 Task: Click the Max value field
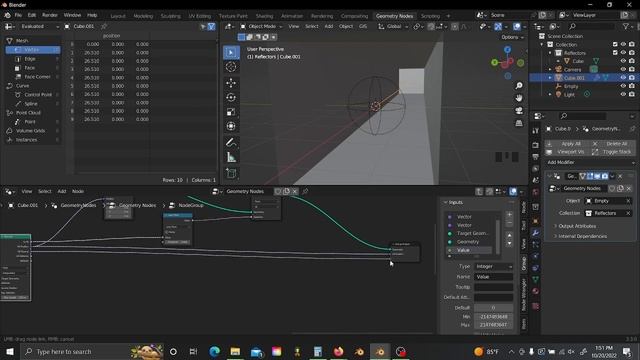coord(493,325)
